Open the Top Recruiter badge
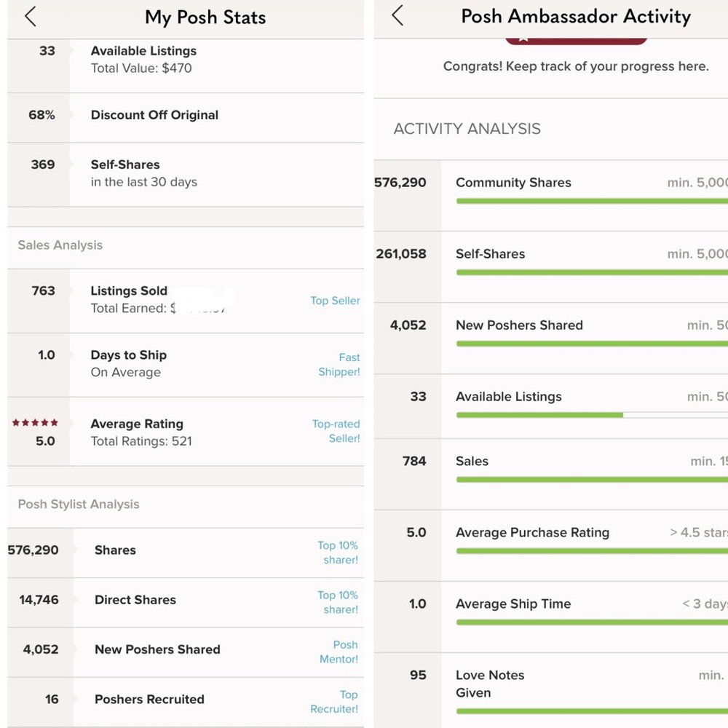This screenshot has height=728, width=728. pos(334,702)
